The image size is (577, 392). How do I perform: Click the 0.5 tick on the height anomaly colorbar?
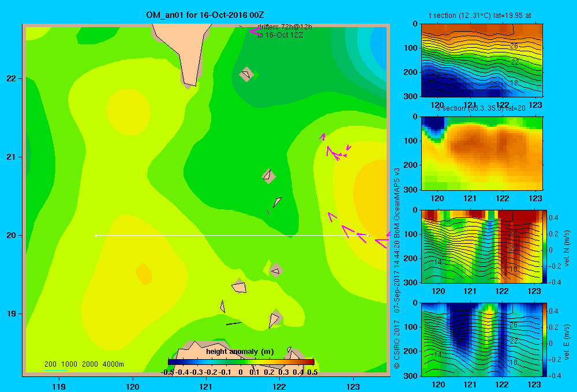[x=312, y=372]
